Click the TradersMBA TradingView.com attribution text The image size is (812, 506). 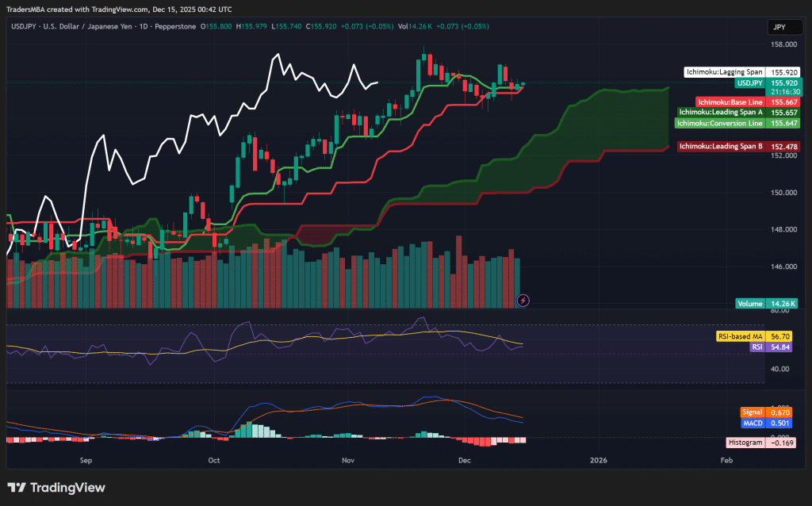[119, 9]
